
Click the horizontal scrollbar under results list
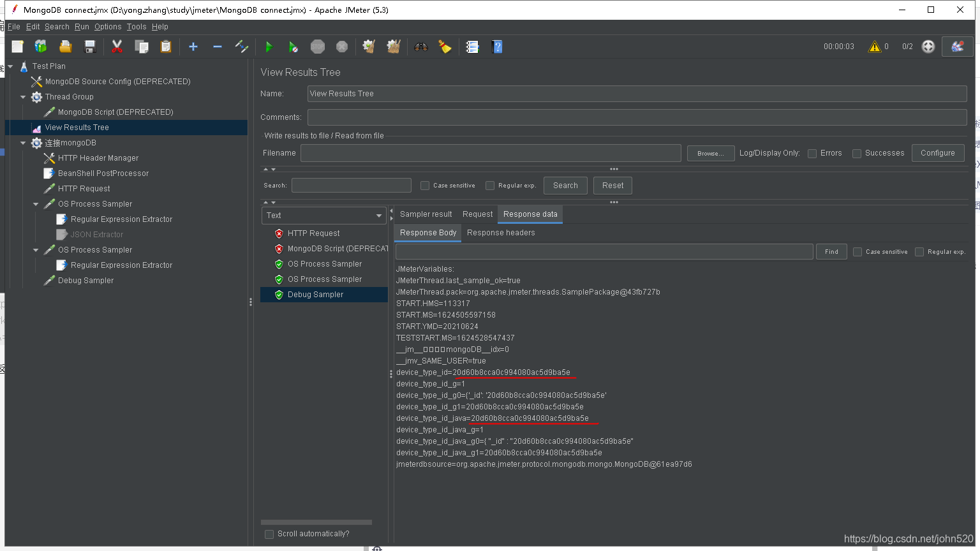pyautogui.click(x=316, y=522)
